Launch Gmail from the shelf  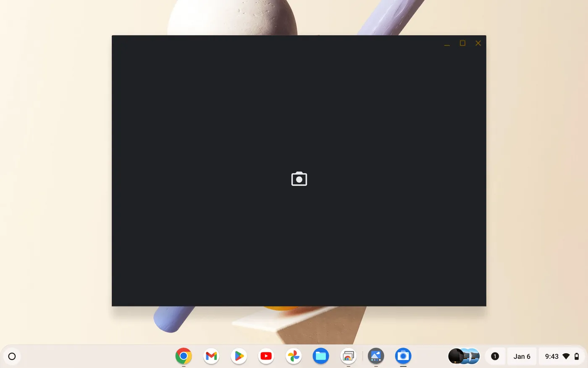pyautogui.click(x=211, y=356)
